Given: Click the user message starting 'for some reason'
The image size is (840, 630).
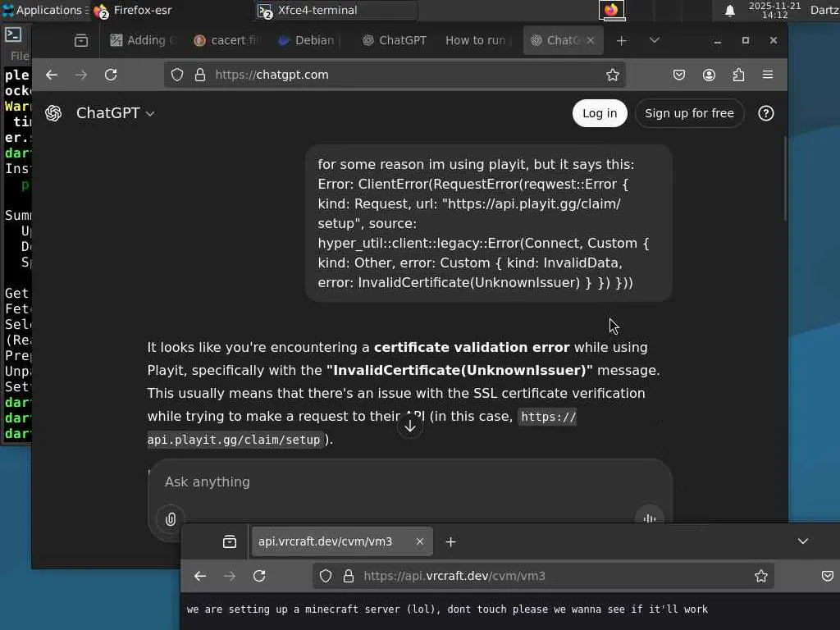Looking at the screenshot, I should 488,223.
